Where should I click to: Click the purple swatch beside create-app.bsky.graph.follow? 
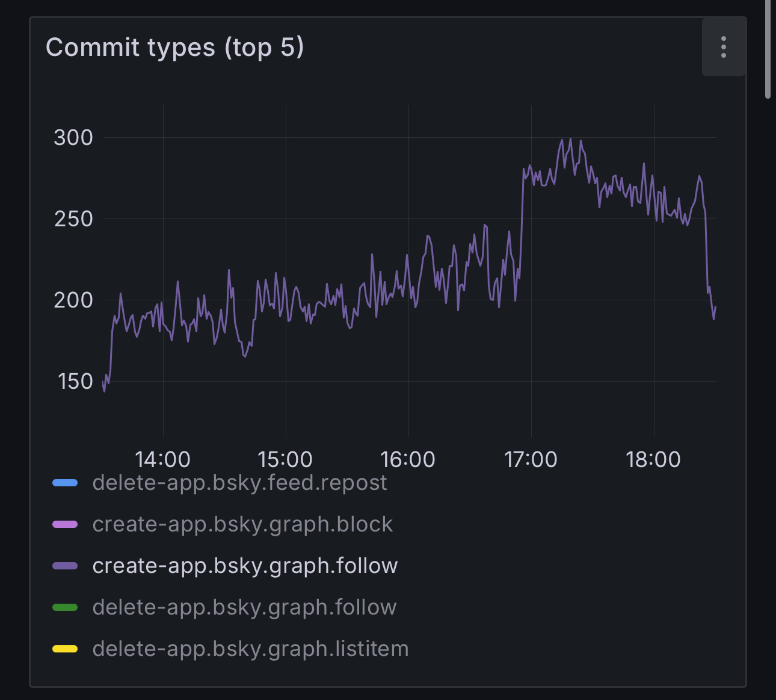point(65,566)
